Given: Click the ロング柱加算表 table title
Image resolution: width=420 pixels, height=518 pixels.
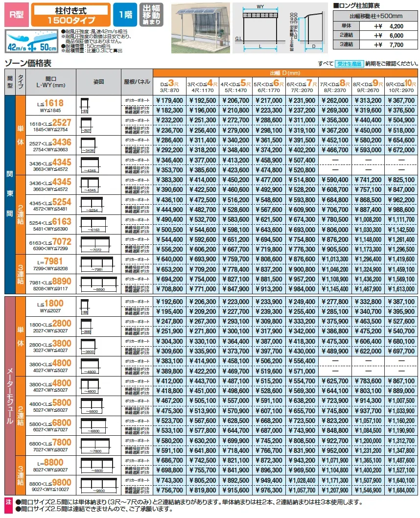Looking at the screenshot, I should 356,5.
